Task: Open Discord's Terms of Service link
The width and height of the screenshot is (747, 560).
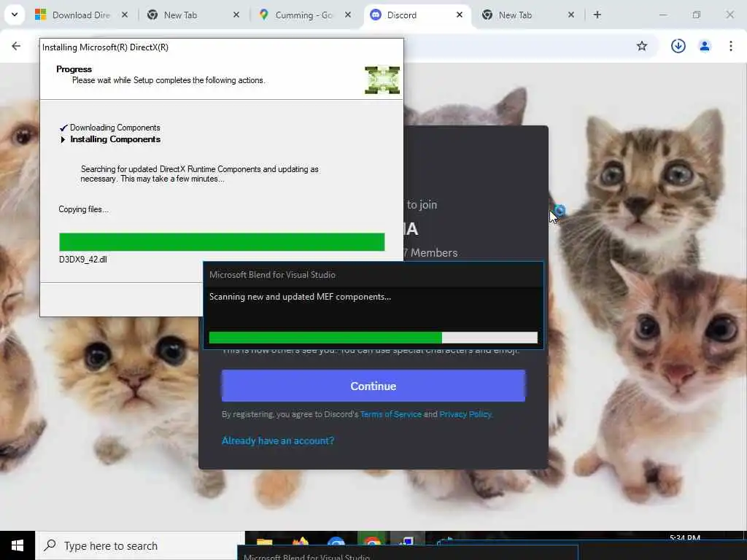Action: (391, 414)
